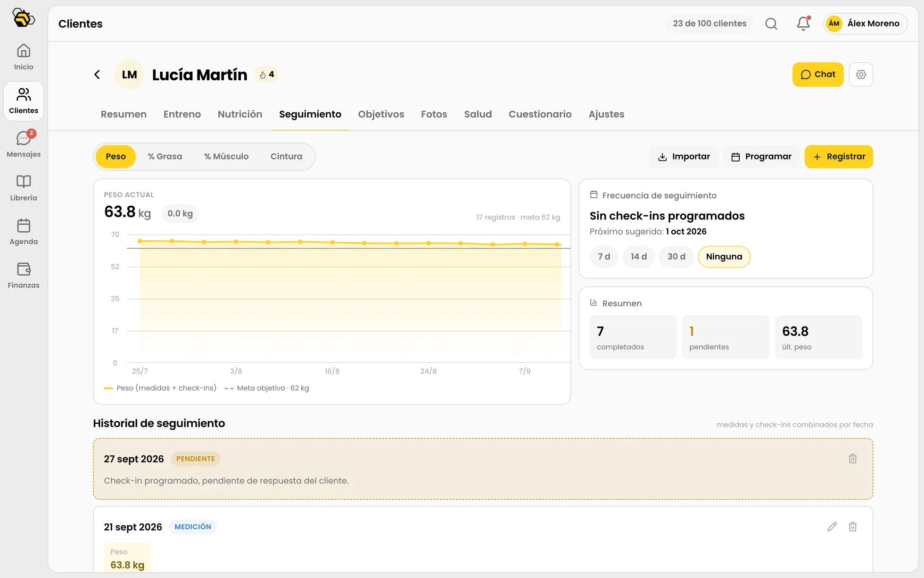924x578 pixels.
Task: Switch to the Nutrición tab
Action: [240, 114]
